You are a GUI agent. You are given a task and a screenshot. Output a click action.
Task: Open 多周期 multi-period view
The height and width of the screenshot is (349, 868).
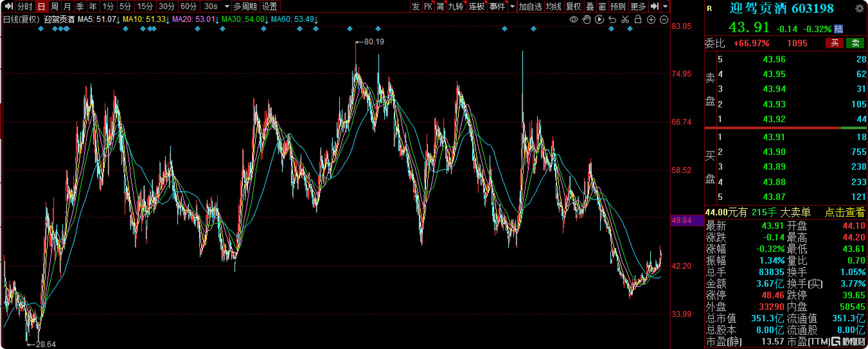[x=245, y=6]
